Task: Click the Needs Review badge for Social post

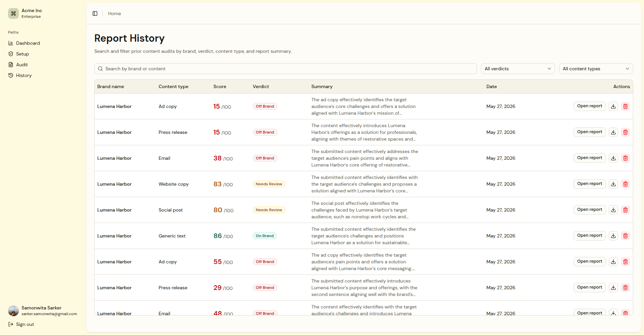Action: point(269,210)
